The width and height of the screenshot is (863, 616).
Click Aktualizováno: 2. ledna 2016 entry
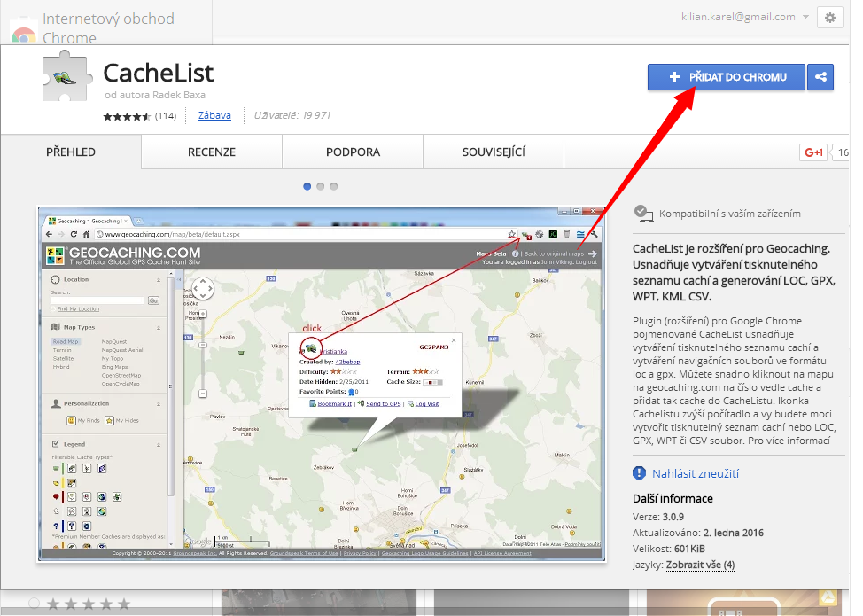698,533
